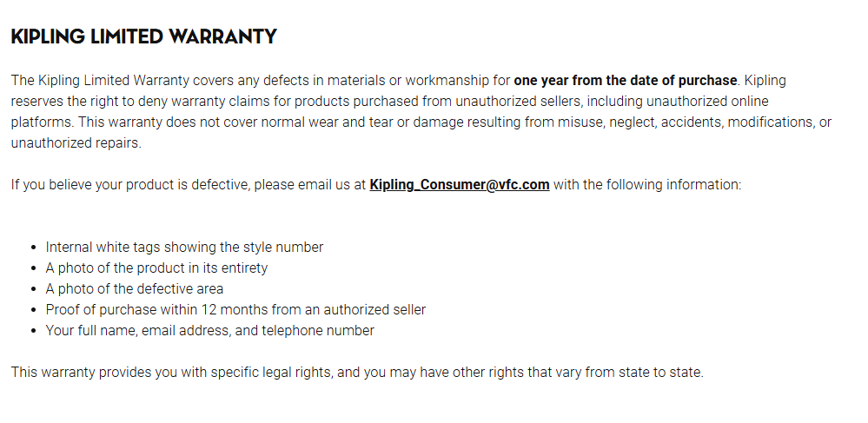Click the words 'unauthorized repairs.'

coord(76,142)
